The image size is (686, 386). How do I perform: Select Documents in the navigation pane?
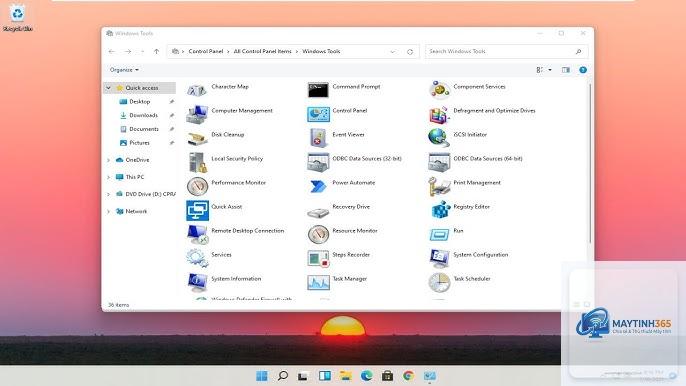click(x=144, y=129)
